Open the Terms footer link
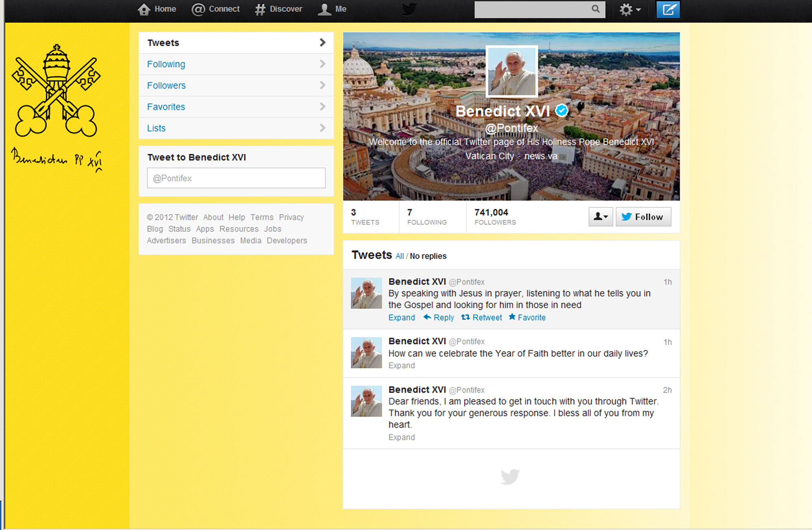Viewport: 812px width, 530px height. point(262,217)
